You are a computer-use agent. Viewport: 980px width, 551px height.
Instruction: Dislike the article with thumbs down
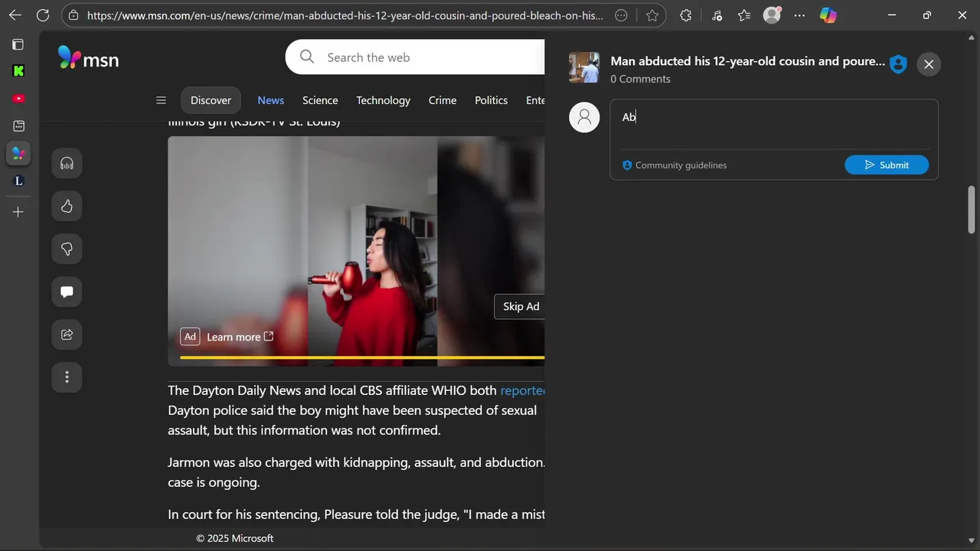point(67,249)
